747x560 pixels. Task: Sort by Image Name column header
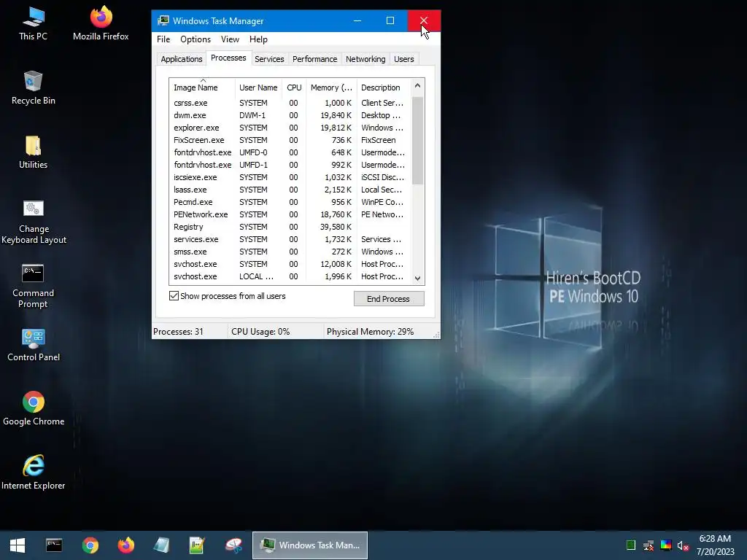[x=202, y=87]
